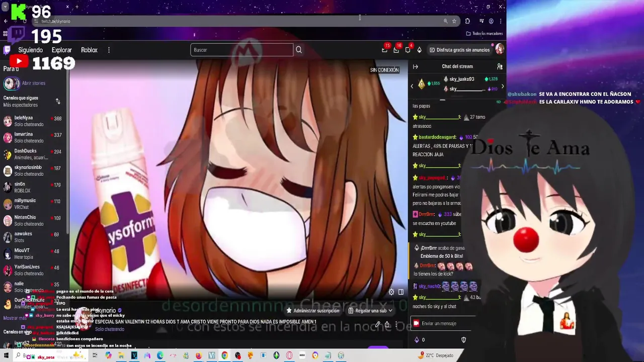This screenshot has height=362, width=644.
Task: Open the Regalar una sub dropdown
Action: tap(370, 311)
